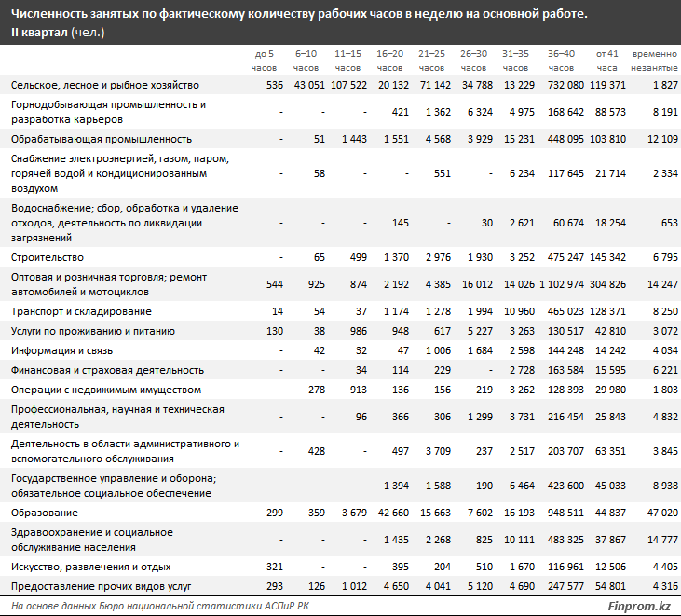Click value 168 642 in mining row
The image size is (681, 616).
[565, 112]
